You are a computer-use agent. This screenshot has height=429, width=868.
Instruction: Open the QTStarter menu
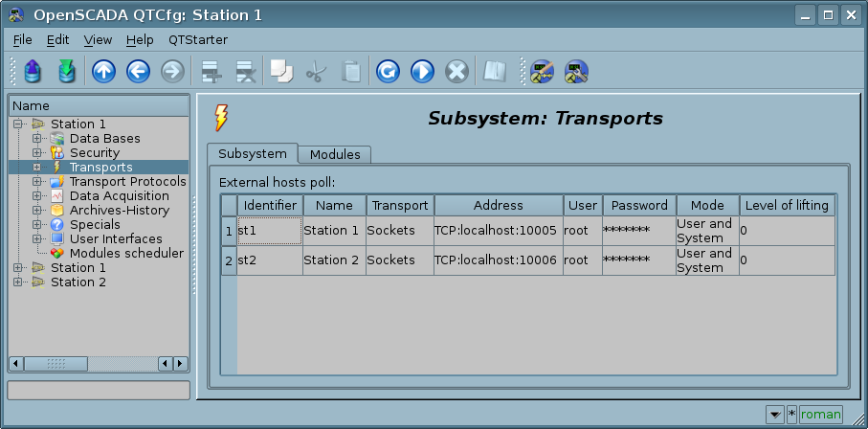coord(198,40)
